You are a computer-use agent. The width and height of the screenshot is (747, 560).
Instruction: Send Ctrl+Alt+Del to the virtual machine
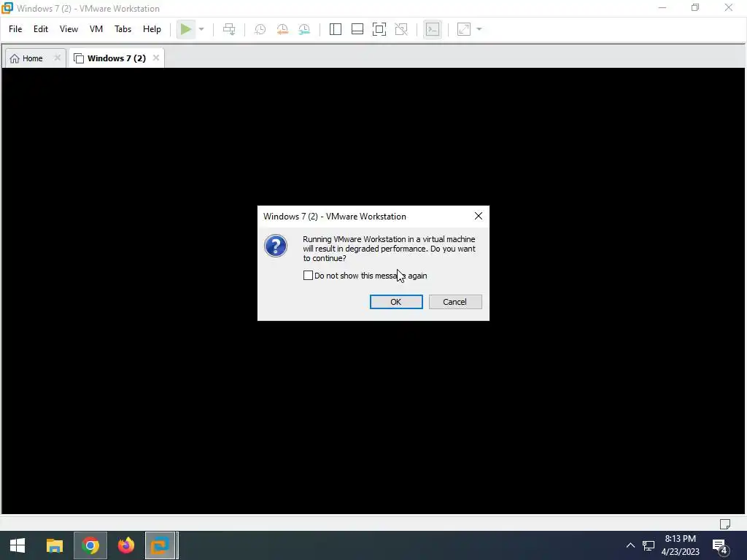pyautogui.click(x=229, y=29)
